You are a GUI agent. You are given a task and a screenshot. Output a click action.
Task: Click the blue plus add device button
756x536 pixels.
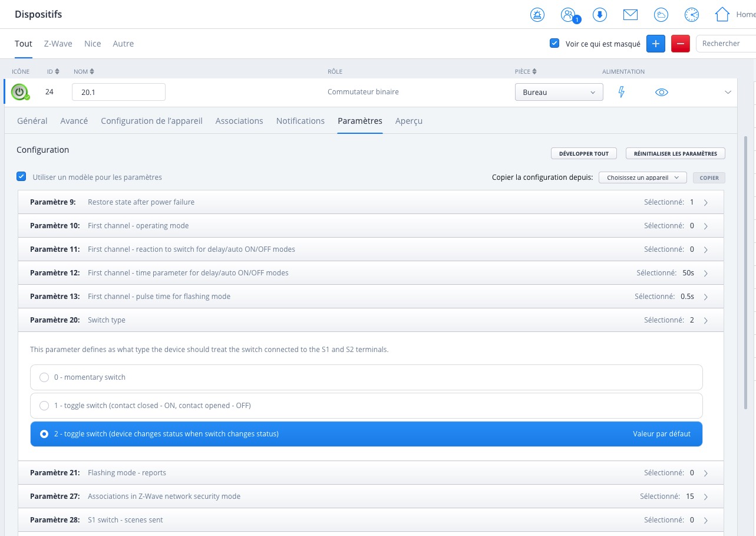(x=656, y=44)
